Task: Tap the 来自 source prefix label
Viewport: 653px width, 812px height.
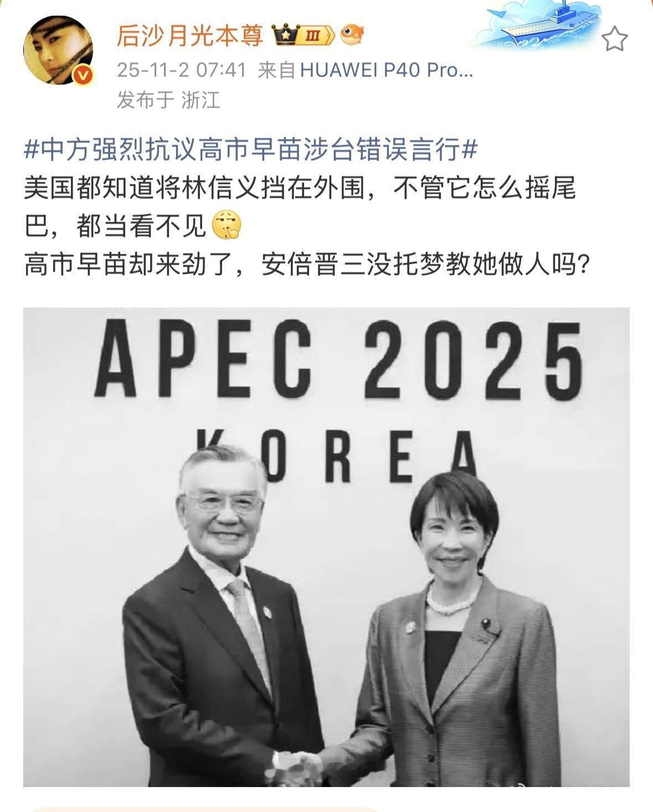Action: [276, 70]
